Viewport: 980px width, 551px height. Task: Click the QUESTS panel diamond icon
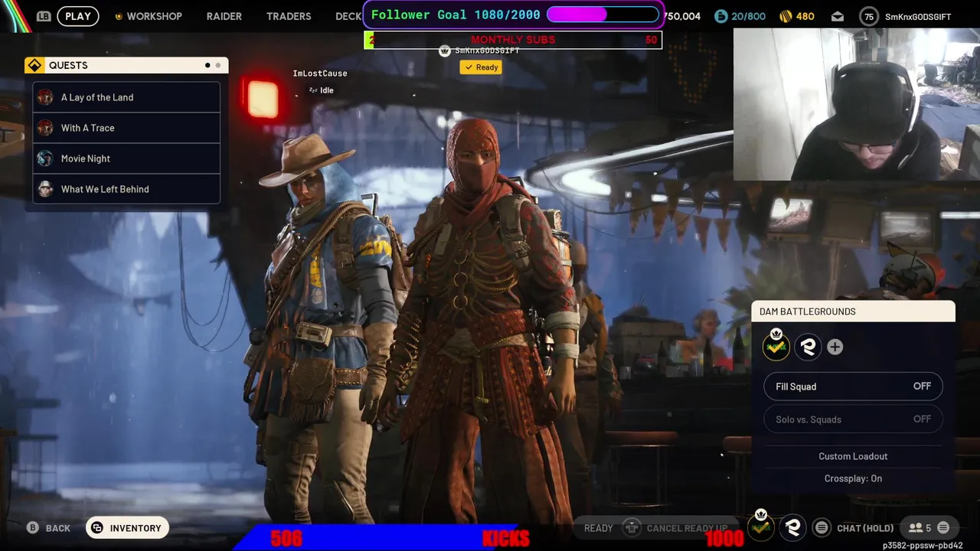[34, 66]
